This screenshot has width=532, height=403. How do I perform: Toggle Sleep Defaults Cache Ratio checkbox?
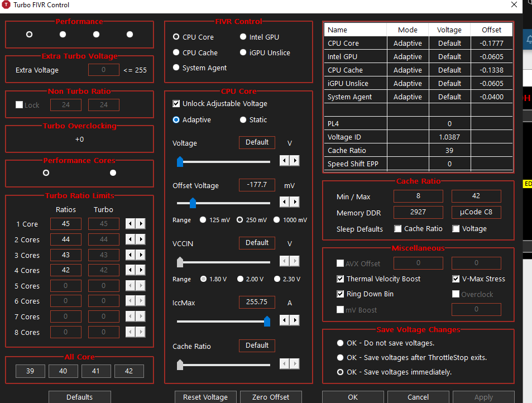click(x=397, y=229)
